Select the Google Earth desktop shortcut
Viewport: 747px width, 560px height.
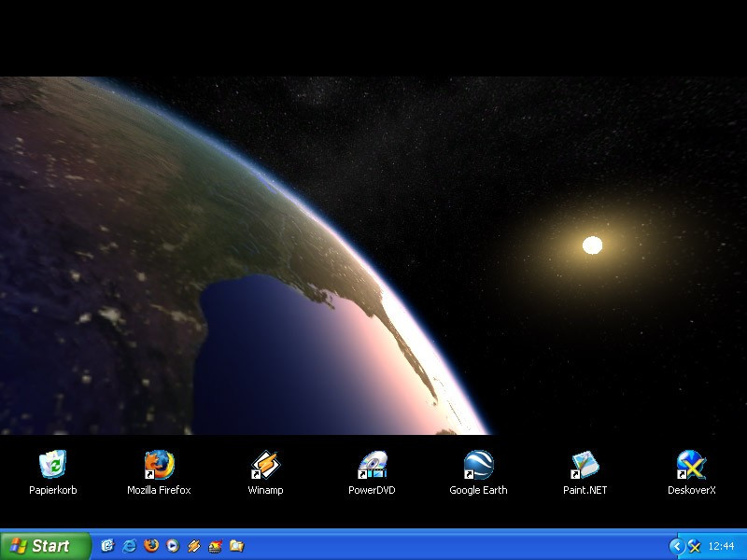tap(478, 472)
